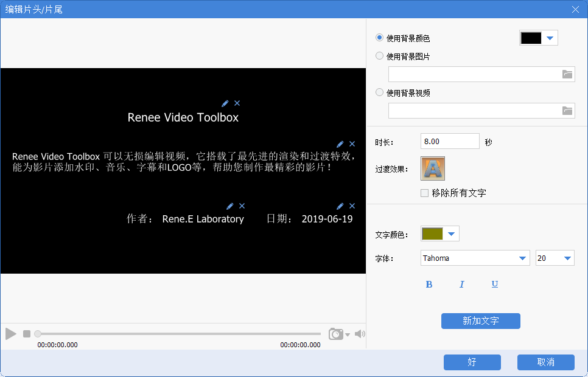Remove the description paragraph text box

(352, 144)
